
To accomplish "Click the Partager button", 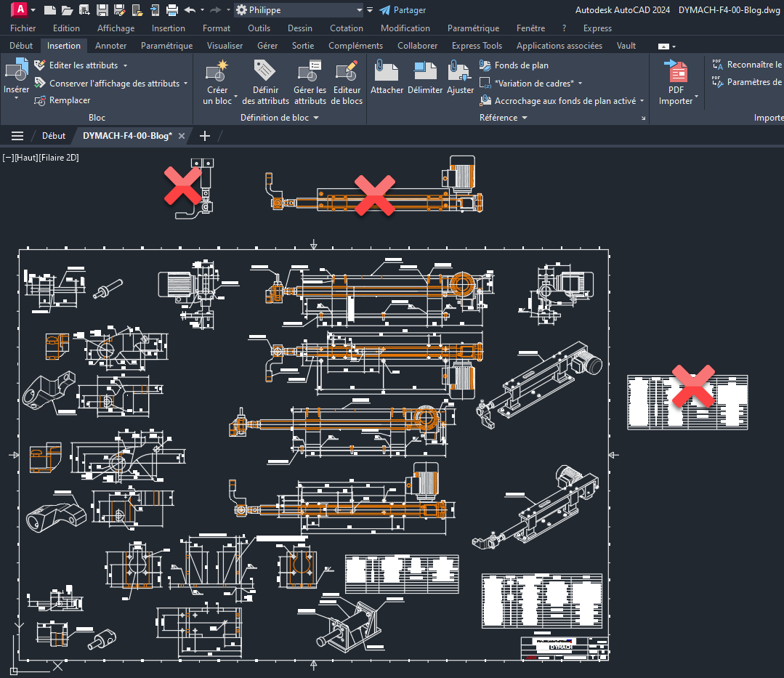I will pyautogui.click(x=403, y=10).
